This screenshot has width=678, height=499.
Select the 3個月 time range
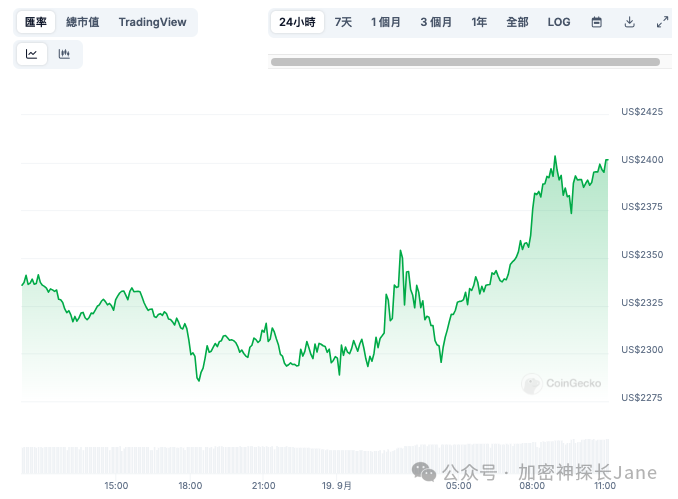436,22
